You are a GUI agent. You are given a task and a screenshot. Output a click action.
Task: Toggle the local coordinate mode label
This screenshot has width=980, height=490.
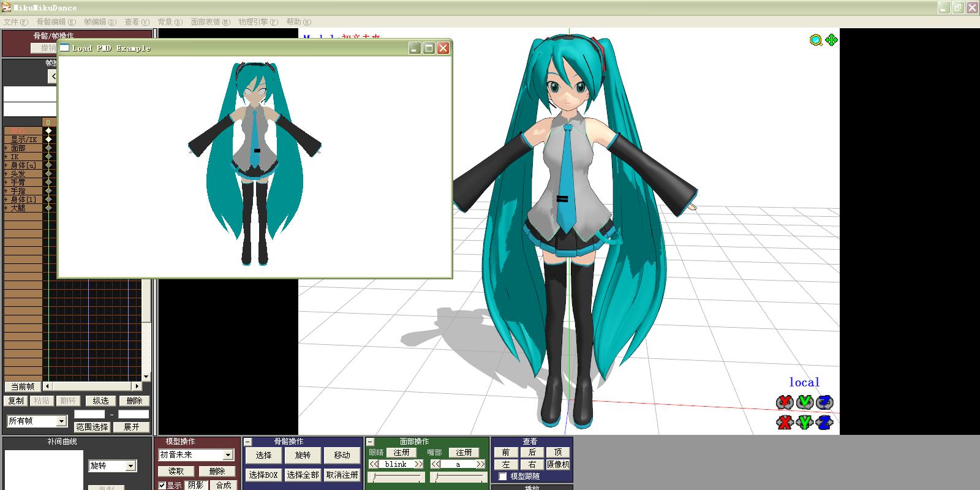[x=804, y=382]
